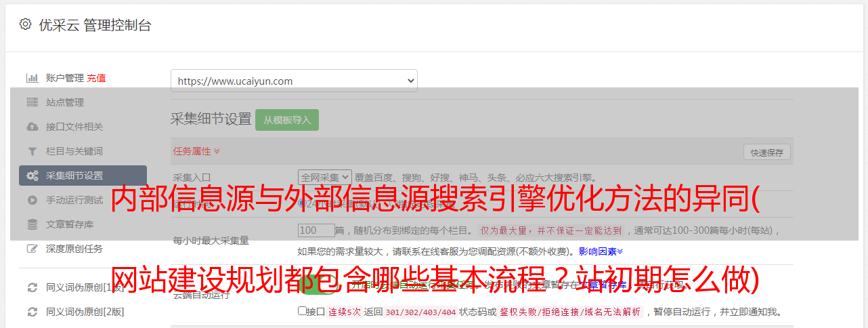Click the 深度原创任务 edit icon
Image resolution: width=868 pixels, height=328 pixels.
[x=32, y=249]
